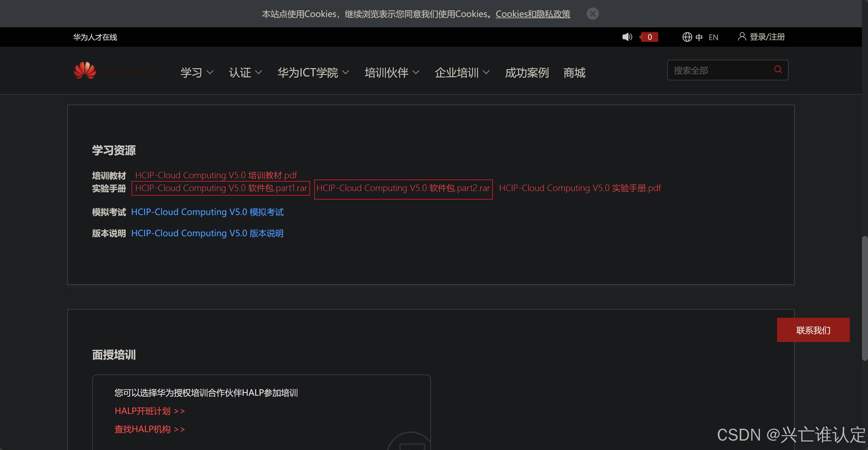Expand the chevron next to 认证
Screen dimensions: 868x450
(x=259, y=72)
